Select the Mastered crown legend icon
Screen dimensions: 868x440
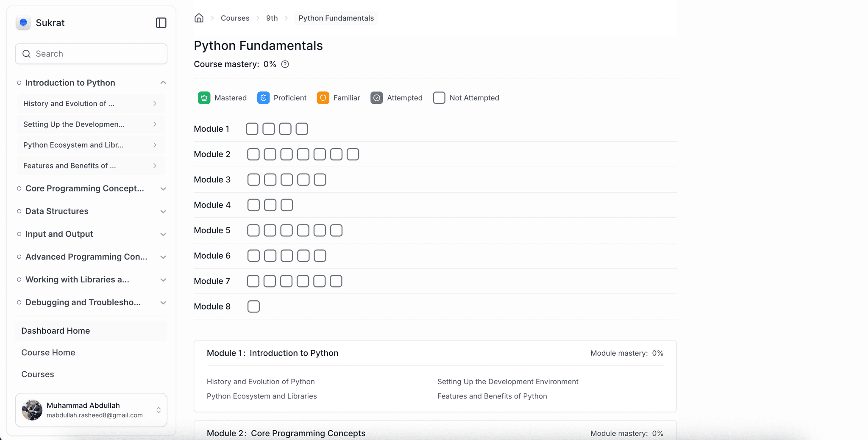coord(204,98)
